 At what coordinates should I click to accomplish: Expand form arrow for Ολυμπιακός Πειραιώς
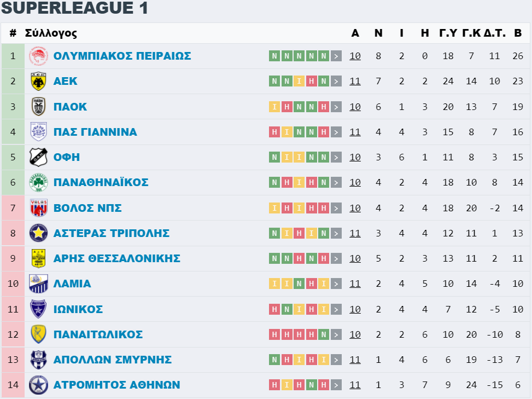pos(336,56)
